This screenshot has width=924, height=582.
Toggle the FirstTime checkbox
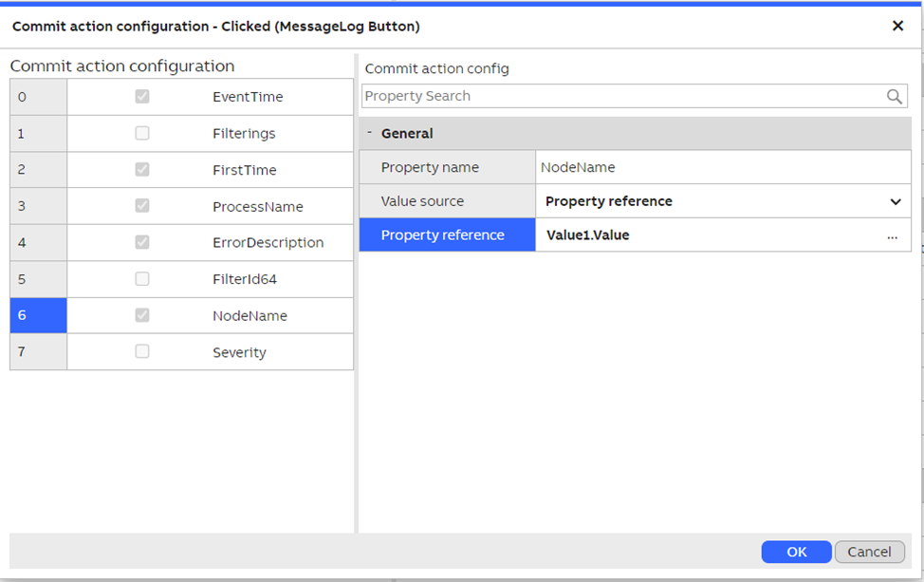click(x=142, y=169)
